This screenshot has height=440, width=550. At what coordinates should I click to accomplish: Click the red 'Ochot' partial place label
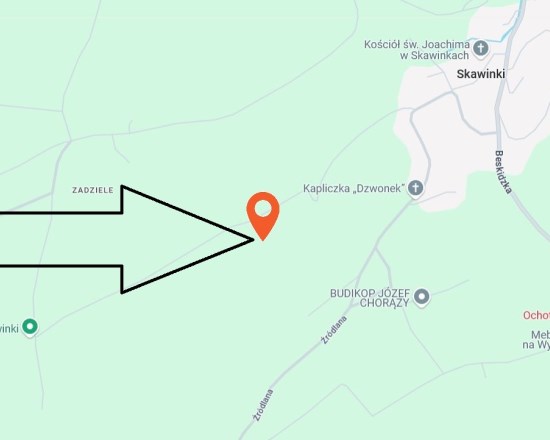pos(536,315)
